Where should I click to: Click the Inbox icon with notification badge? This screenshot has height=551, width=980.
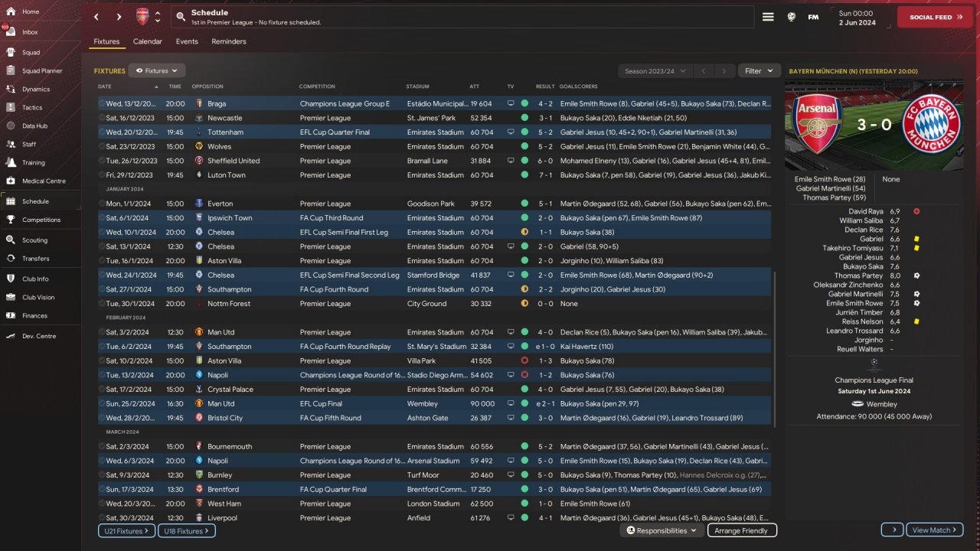click(x=11, y=32)
